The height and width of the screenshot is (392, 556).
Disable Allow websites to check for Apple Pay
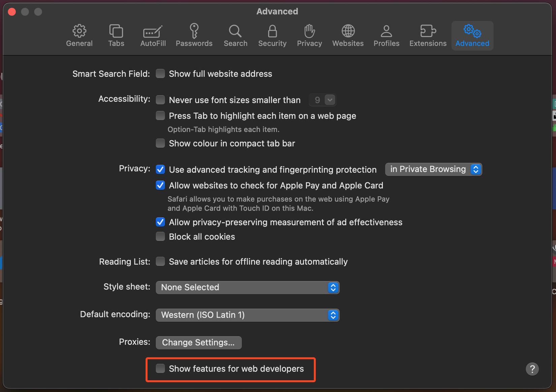160,185
